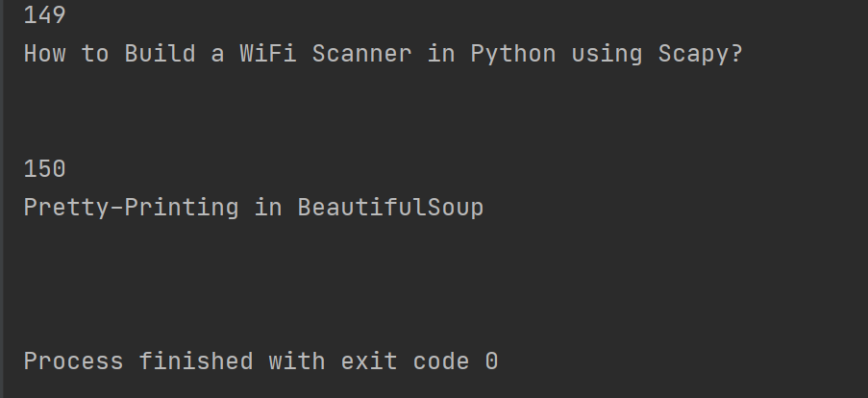Click the word "Scapy?" at line end
868x398 pixels.
pos(701,54)
